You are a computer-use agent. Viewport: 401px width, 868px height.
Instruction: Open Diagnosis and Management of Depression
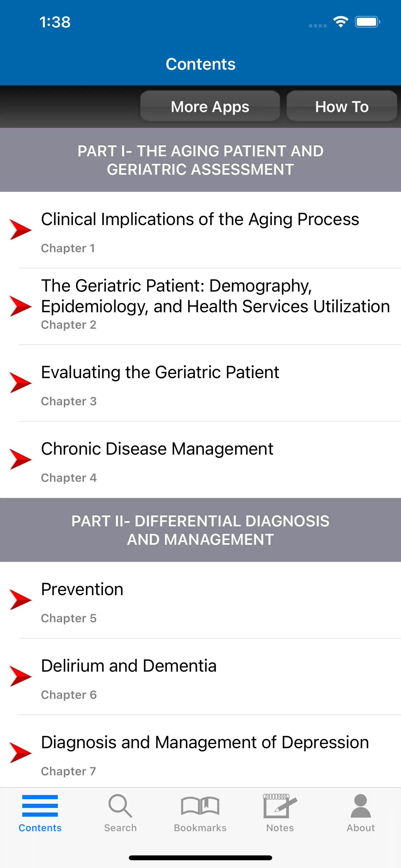[205, 743]
